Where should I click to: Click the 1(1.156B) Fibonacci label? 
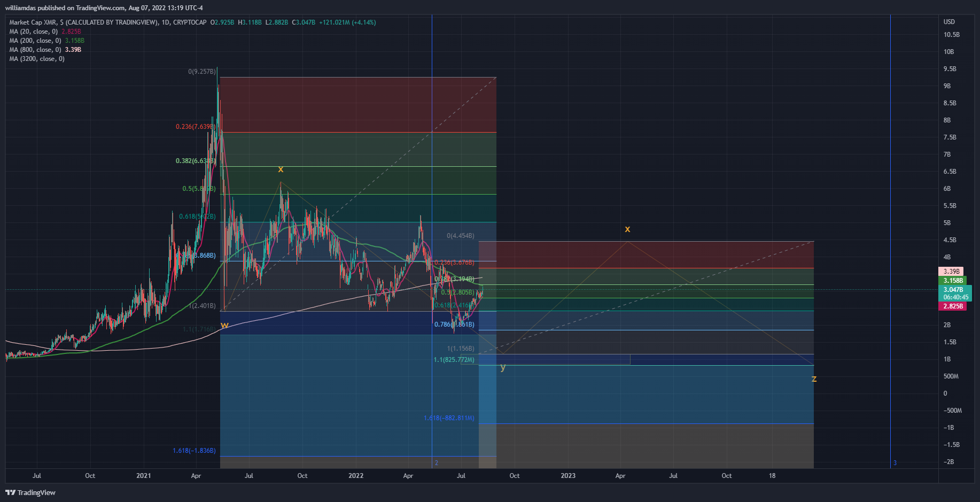pyautogui.click(x=461, y=349)
